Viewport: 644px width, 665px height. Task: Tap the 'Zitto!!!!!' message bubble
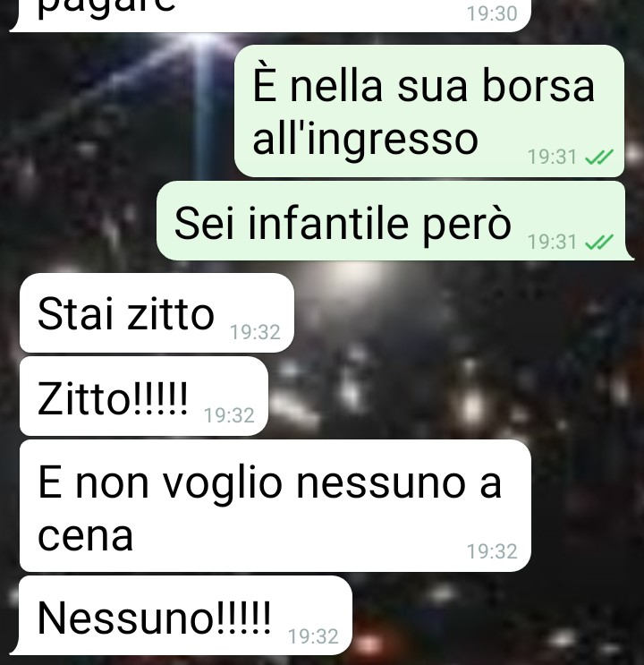144,396
